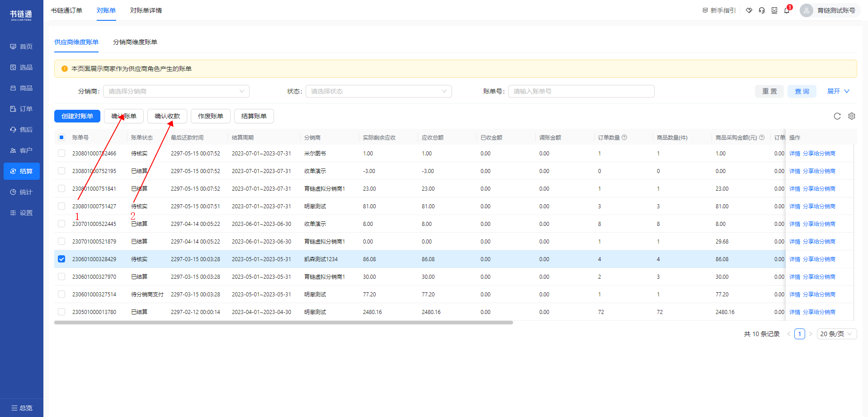Switch to the 书链通订单 tab

click(66, 10)
